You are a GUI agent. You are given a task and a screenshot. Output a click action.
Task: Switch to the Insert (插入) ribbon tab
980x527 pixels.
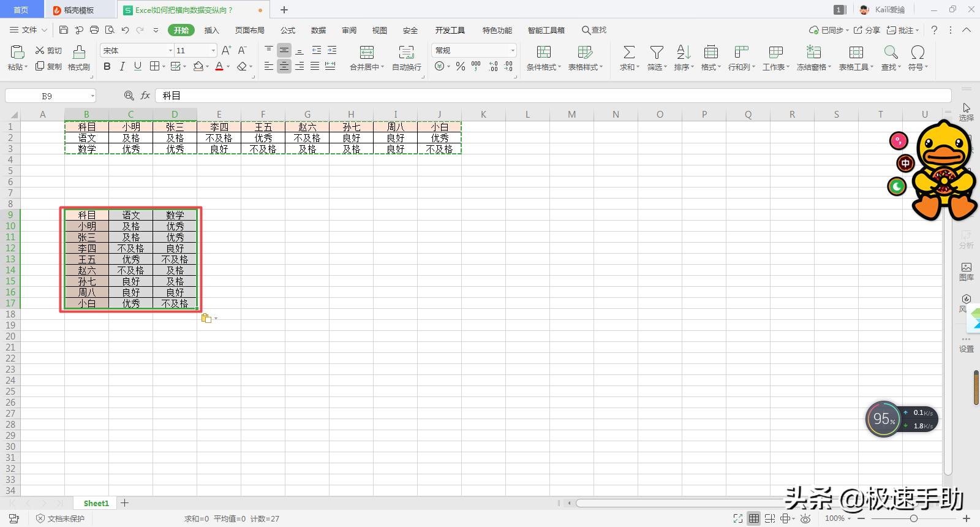(211, 30)
